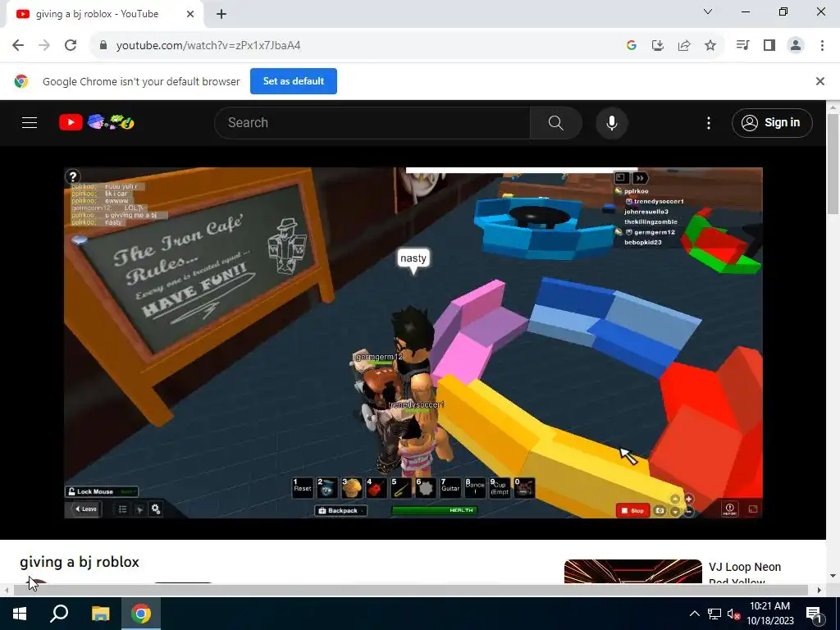
Task: Click the Sign in button
Action: [x=772, y=123]
